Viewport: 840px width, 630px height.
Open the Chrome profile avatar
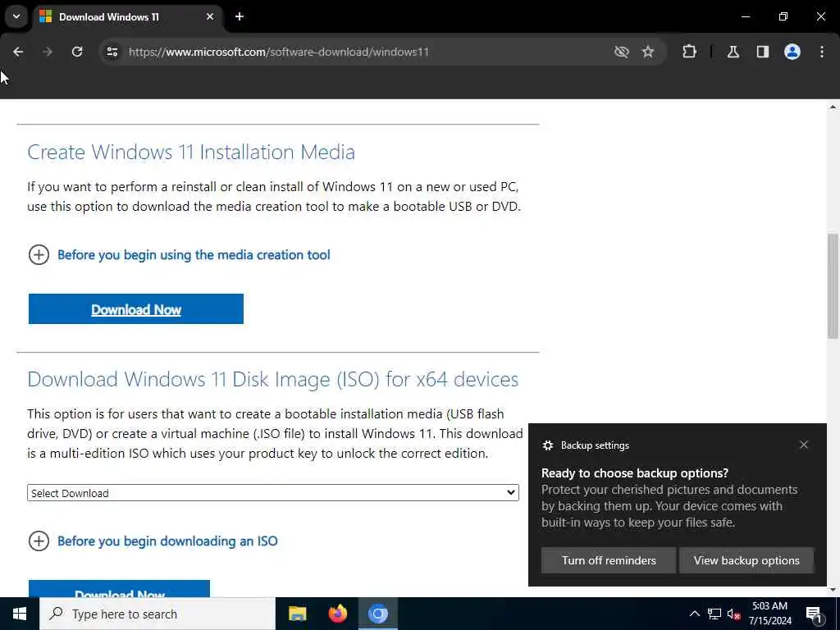[792, 52]
